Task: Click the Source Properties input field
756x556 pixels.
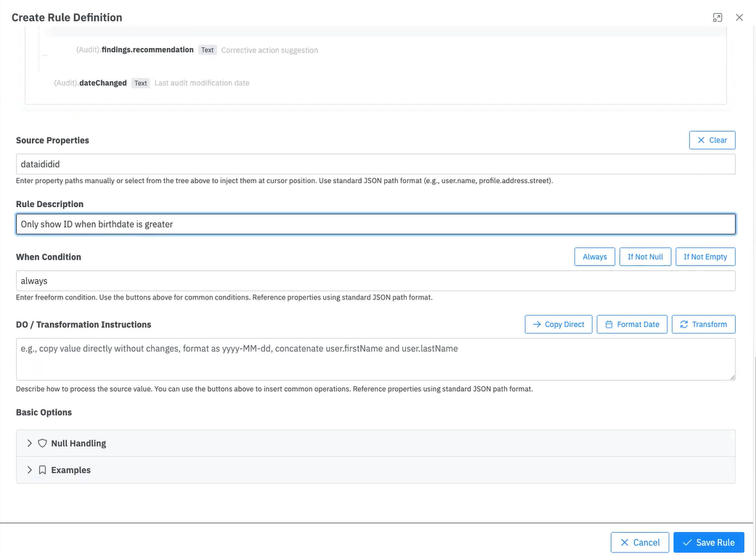Action: click(375, 164)
